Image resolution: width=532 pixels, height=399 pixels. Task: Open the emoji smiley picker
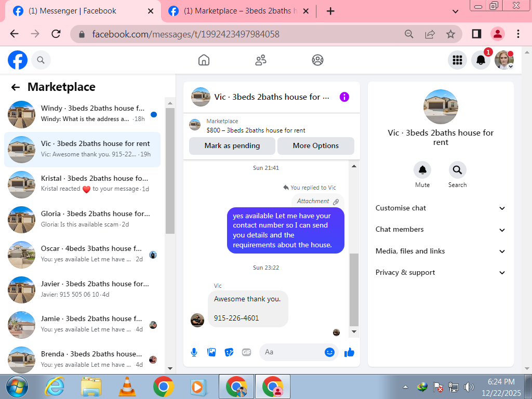pos(329,352)
